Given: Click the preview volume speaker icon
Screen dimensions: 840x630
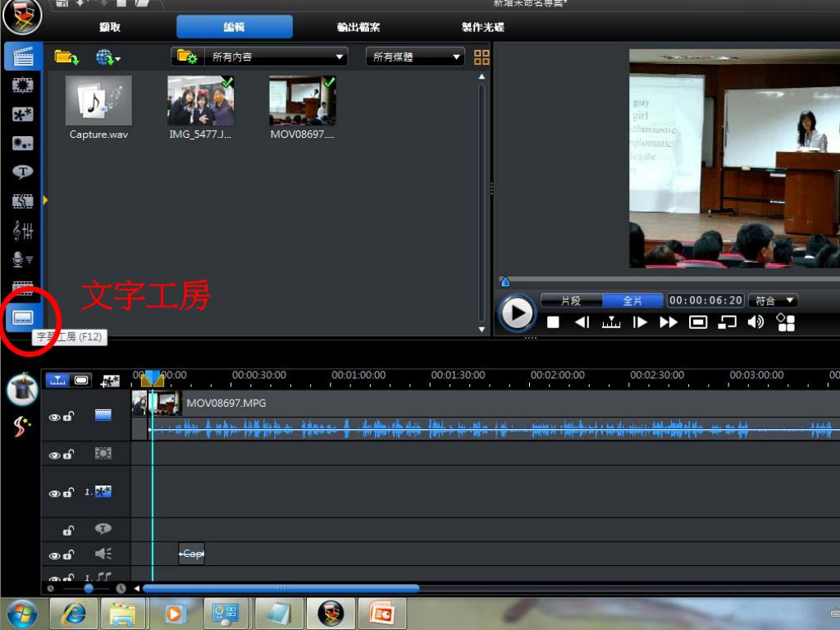Looking at the screenshot, I should (x=756, y=322).
